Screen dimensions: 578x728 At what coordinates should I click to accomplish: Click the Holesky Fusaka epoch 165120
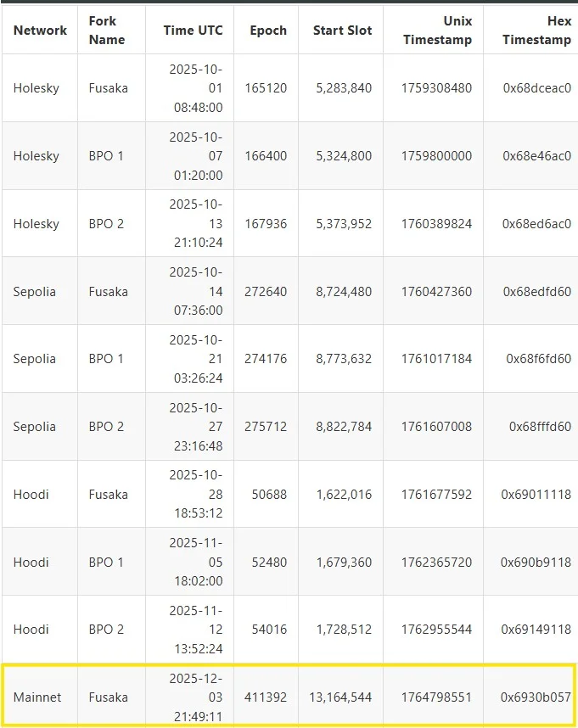click(266, 87)
